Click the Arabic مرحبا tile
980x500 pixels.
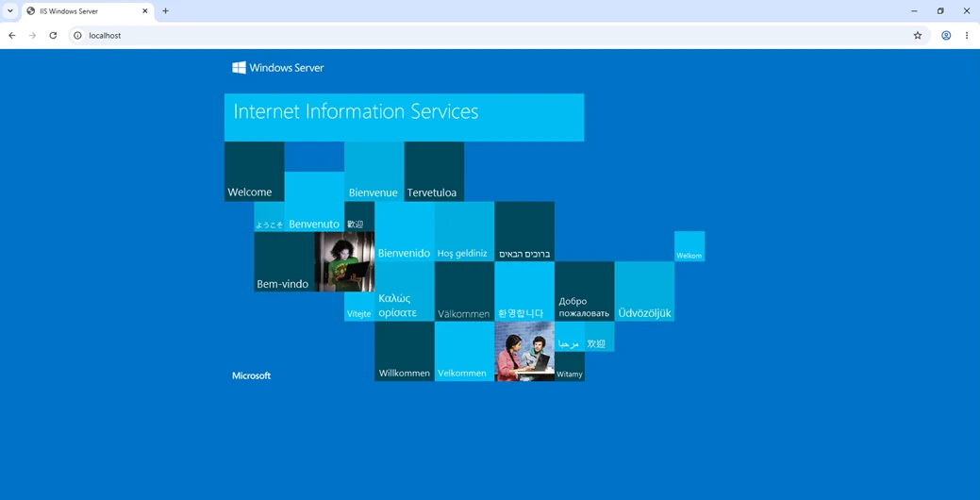tap(570, 337)
